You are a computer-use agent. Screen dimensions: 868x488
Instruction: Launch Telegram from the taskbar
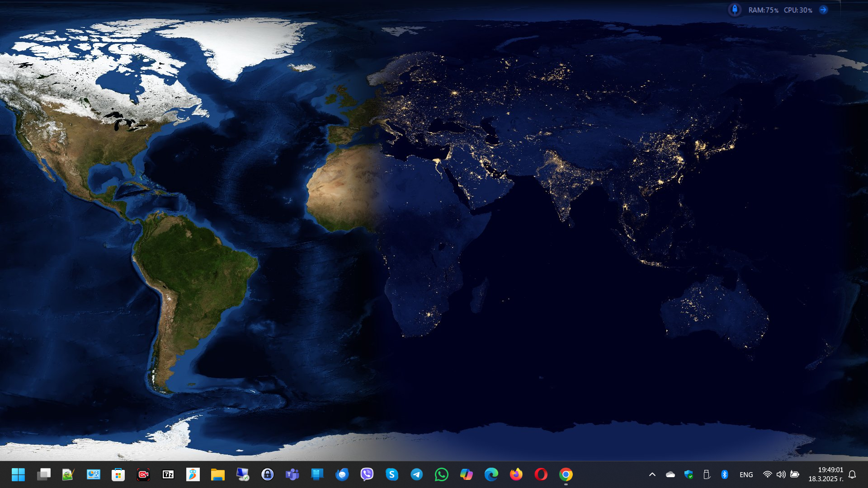point(417,474)
